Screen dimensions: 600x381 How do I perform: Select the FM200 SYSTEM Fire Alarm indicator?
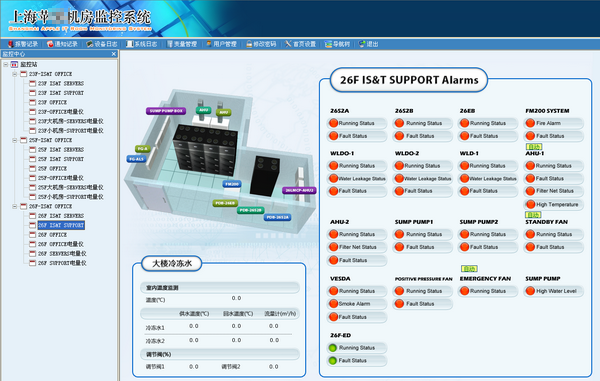530,123
